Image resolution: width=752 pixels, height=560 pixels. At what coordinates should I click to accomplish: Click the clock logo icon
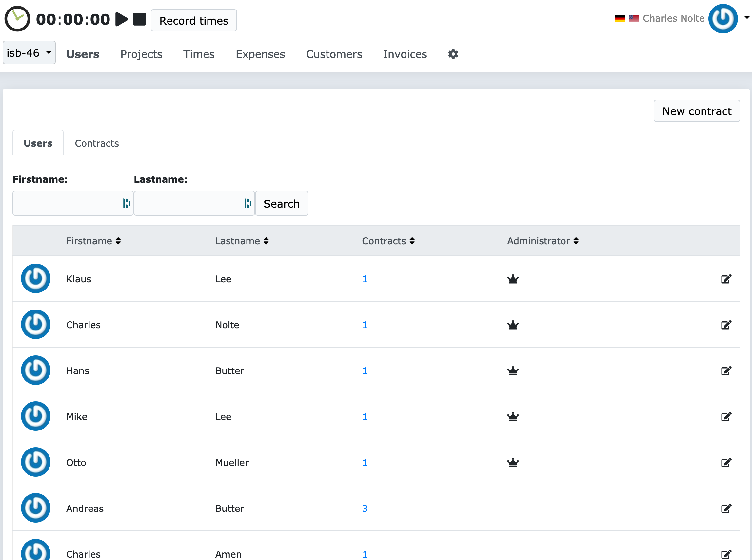coord(17,19)
